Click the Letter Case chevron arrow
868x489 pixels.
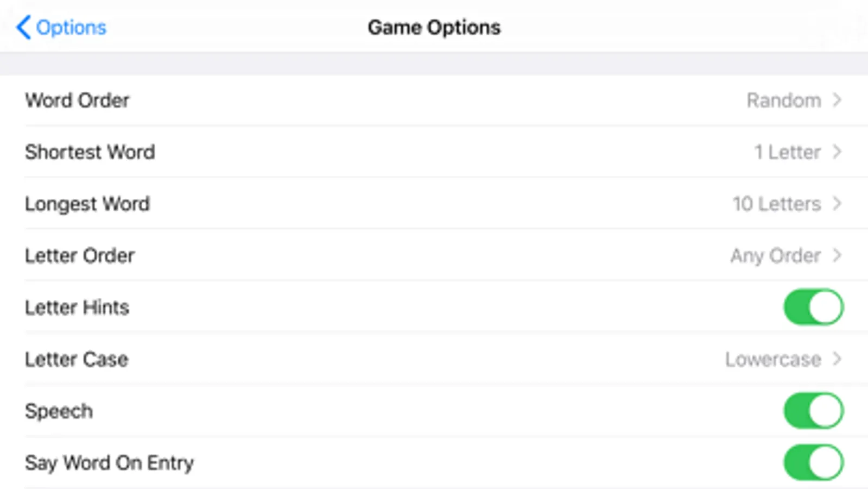click(x=837, y=359)
